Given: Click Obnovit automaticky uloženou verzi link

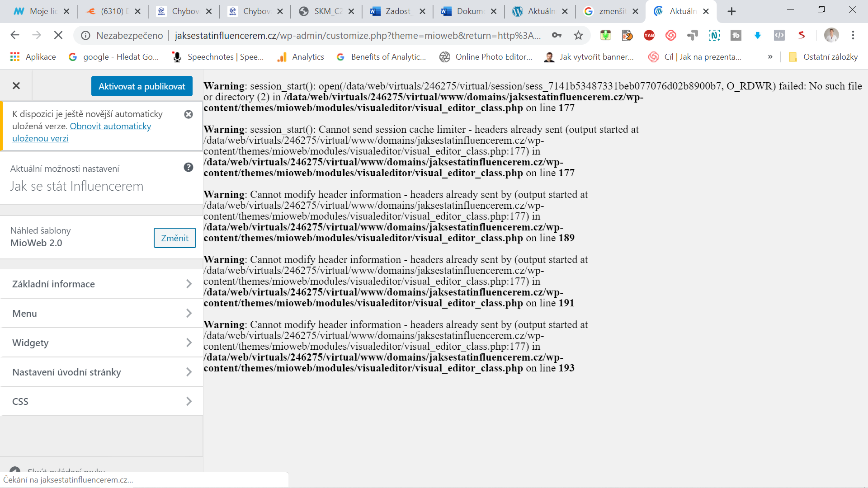Looking at the screenshot, I should click(x=110, y=127).
